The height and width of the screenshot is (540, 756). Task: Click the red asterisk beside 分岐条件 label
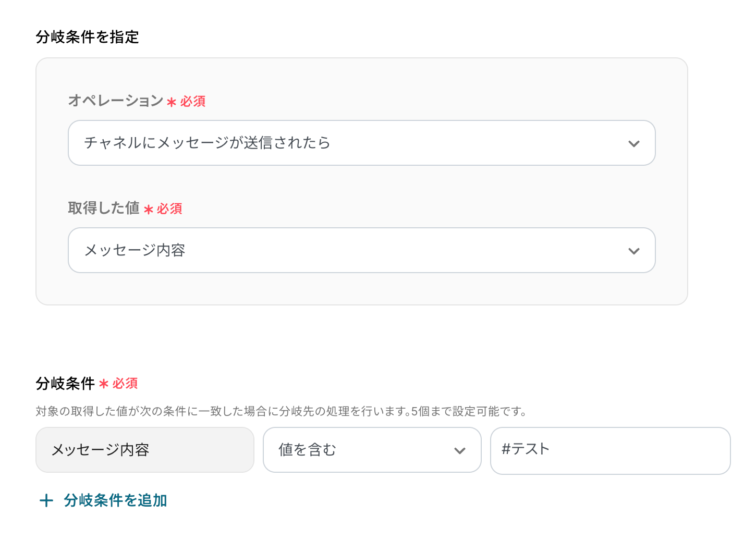pos(104,384)
